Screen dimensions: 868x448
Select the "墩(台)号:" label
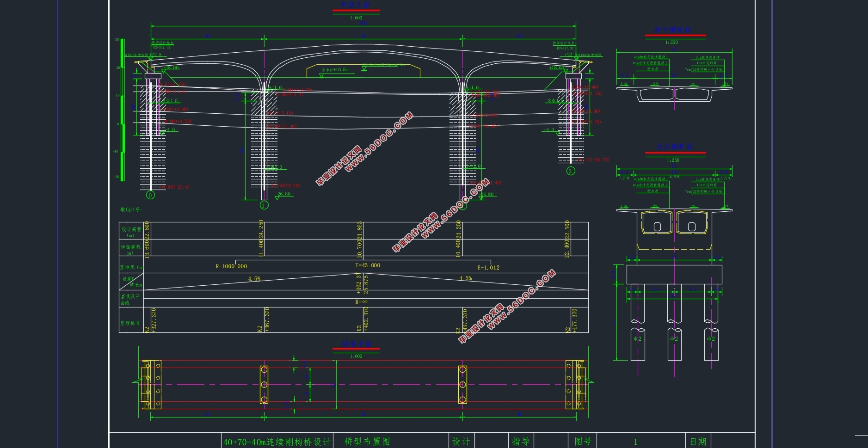point(131,210)
